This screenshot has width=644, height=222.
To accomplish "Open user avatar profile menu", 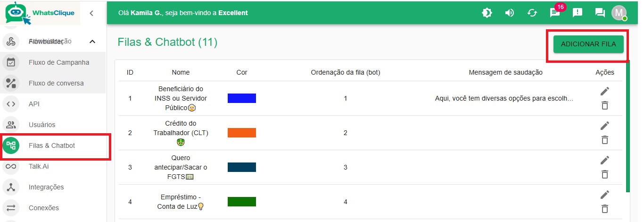I will point(619,13).
